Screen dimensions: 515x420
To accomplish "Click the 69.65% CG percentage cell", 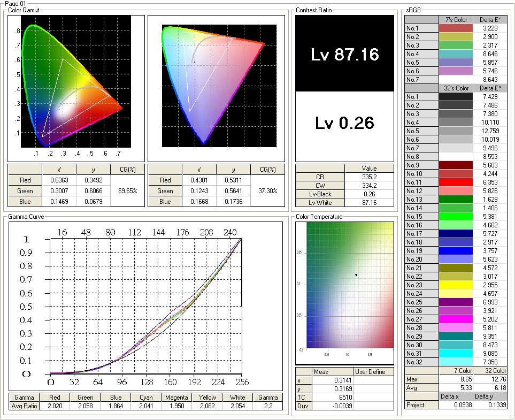I will click(x=127, y=190).
